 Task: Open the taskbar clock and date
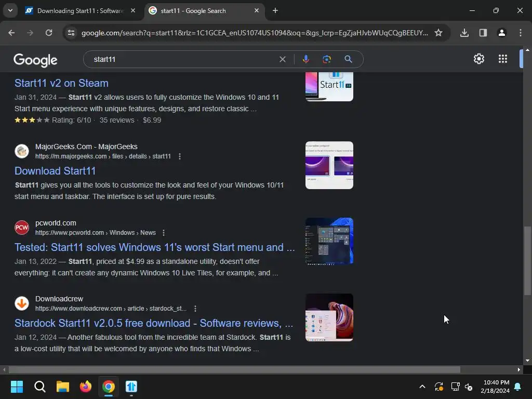(495, 387)
